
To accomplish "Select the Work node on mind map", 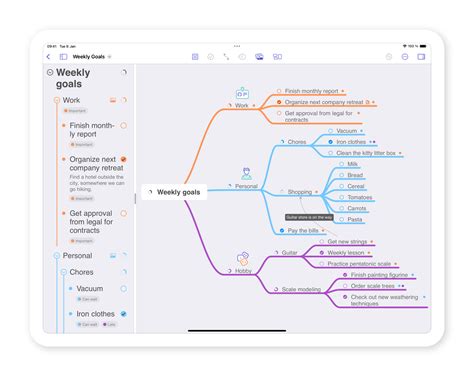I will (242, 105).
